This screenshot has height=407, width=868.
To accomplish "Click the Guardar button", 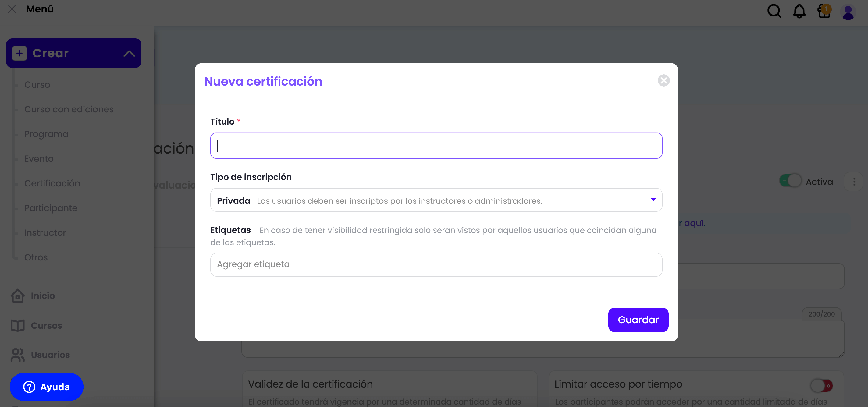I will [638, 320].
